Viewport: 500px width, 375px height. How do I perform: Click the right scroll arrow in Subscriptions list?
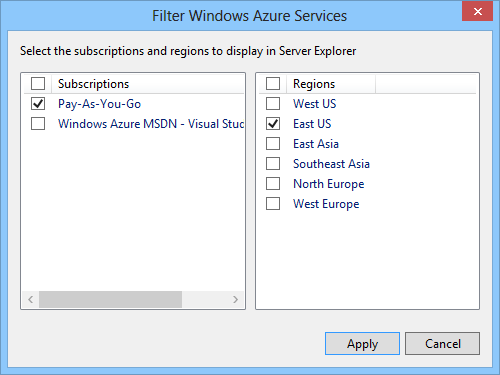pyautogui.click(x=235, y=299)
